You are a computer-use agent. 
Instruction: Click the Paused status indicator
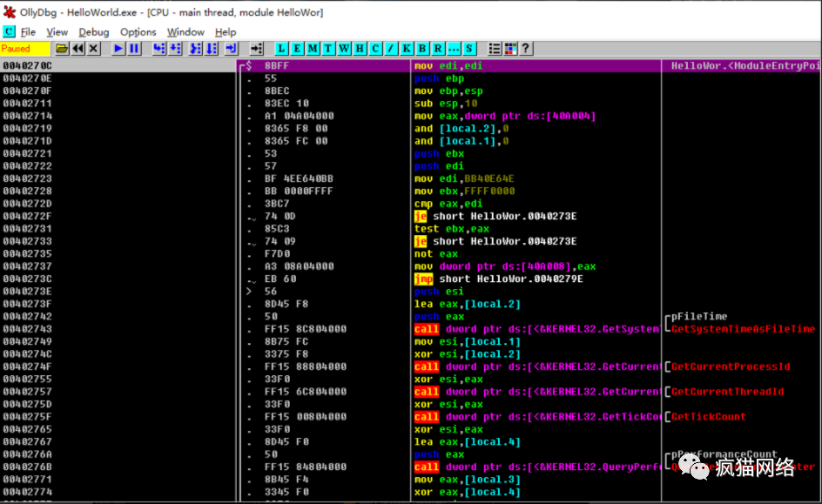coord(25,49)
